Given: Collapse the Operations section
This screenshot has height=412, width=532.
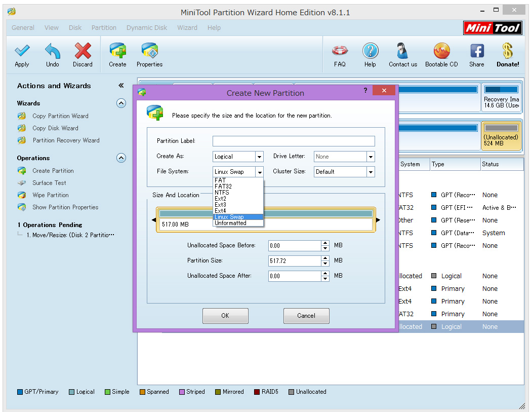Looking at the screenshot, I should coord(121,158).
